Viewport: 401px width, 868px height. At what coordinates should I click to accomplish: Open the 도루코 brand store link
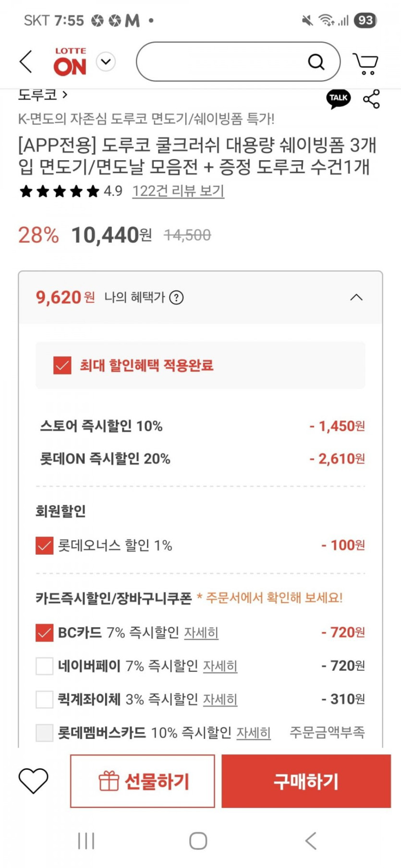[42, 95]
